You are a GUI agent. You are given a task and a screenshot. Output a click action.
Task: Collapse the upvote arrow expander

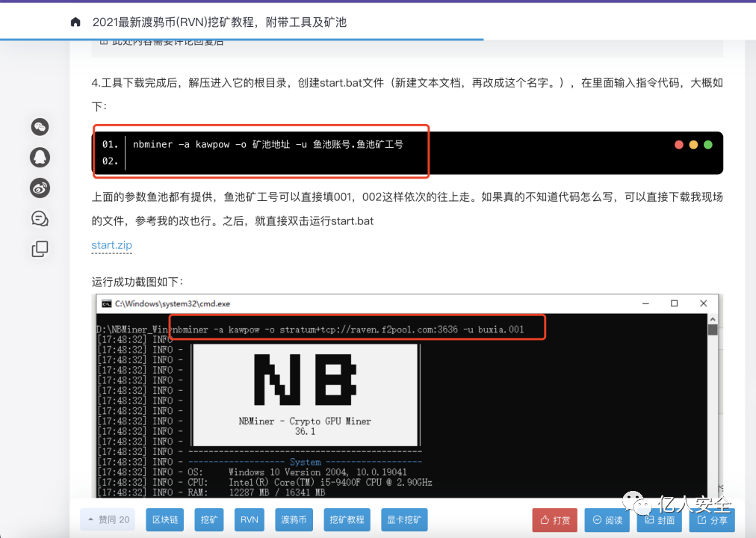click(91, 519)
